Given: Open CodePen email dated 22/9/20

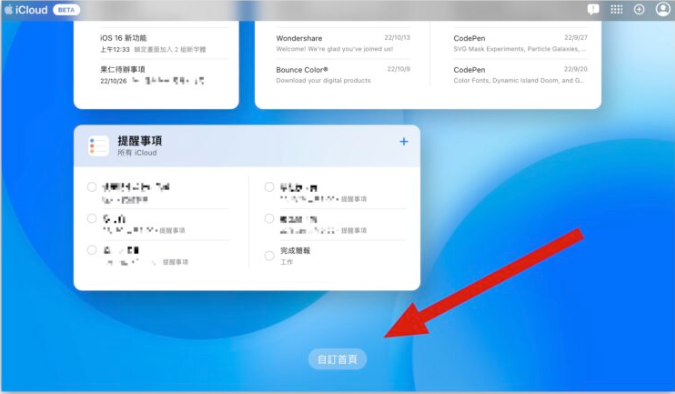Looking at the screenshot, I should pos(520,74).
